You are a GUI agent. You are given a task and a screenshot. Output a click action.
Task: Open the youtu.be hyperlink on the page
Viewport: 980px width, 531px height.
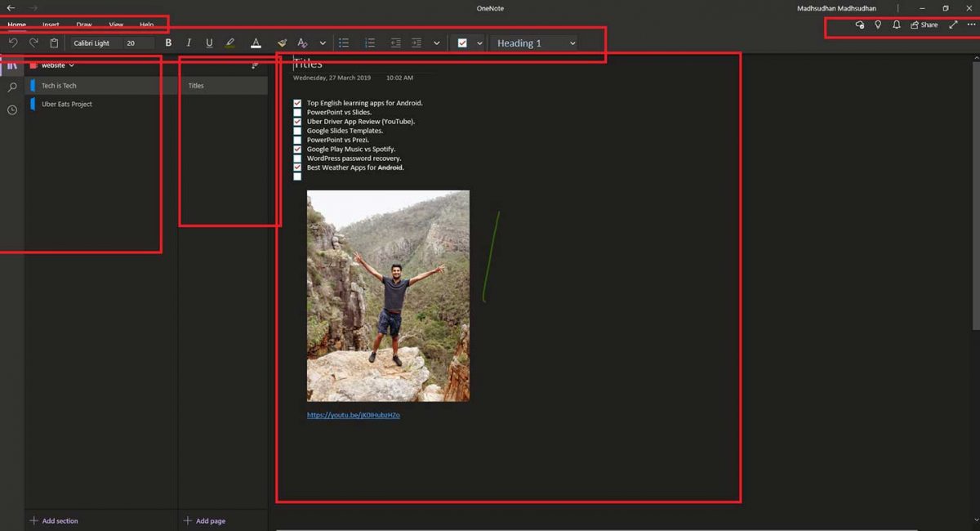point(353,414)
